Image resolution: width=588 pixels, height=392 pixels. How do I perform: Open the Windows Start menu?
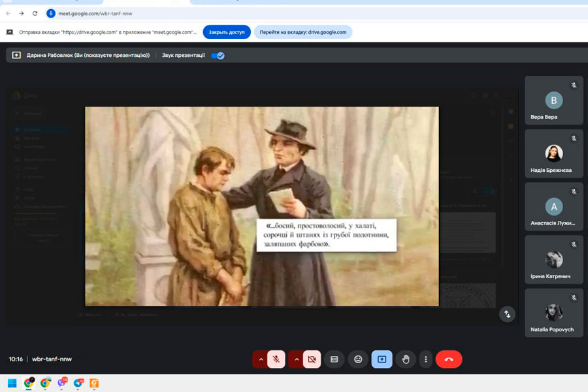(12, 383)
